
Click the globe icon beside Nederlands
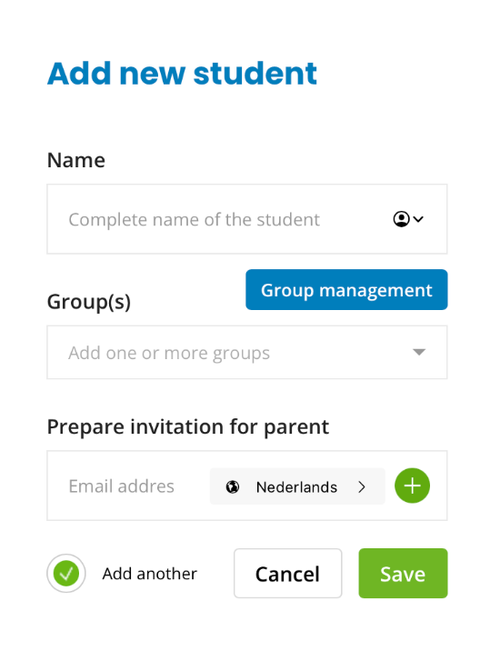pos(233,486)
